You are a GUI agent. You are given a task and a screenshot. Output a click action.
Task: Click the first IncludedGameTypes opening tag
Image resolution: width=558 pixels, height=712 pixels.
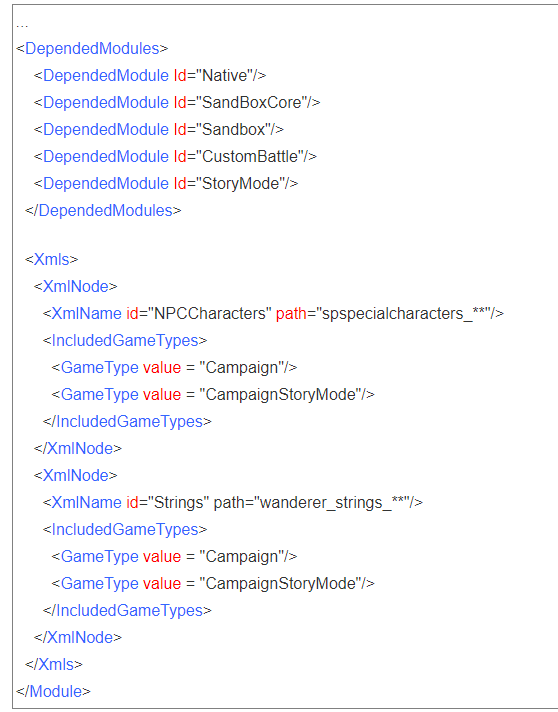pos(125,341)
